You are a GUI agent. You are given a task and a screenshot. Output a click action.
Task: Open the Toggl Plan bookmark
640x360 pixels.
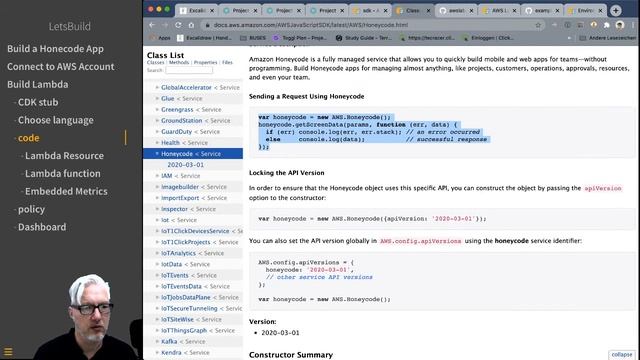click(x=300, y=38)
